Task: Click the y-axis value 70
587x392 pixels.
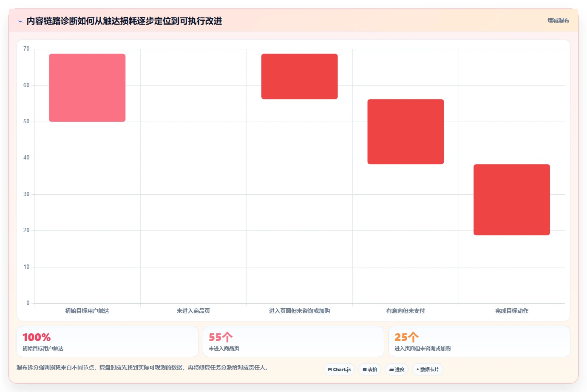Action: (x=26, y=49)
